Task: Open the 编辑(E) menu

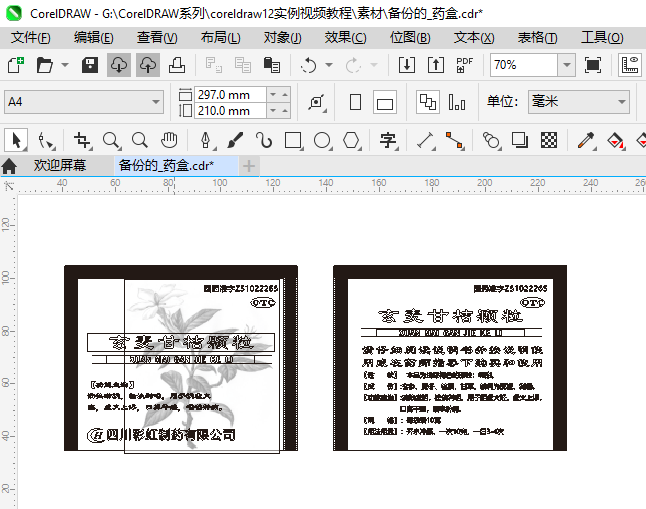Action: click(94, 38)
